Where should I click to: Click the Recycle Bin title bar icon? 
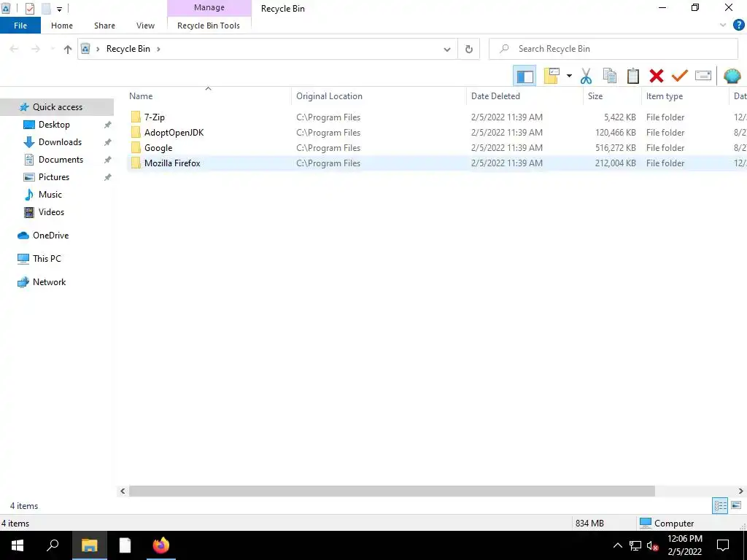(6, 9)
